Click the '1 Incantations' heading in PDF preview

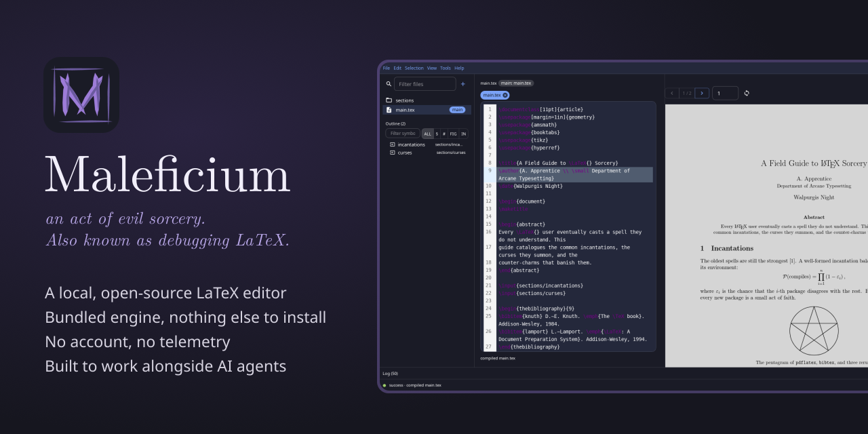point(727,248)
